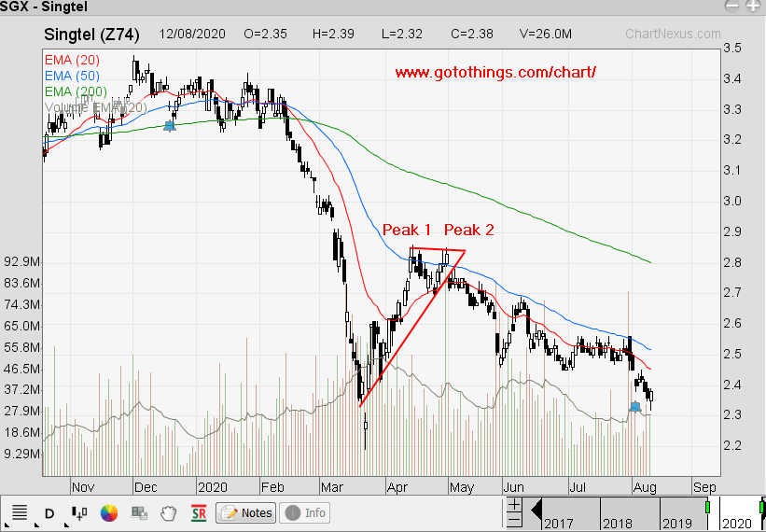Screen dimensions: 766x532
Task: Click the blue bell alert near August
Action: point(635,406)
